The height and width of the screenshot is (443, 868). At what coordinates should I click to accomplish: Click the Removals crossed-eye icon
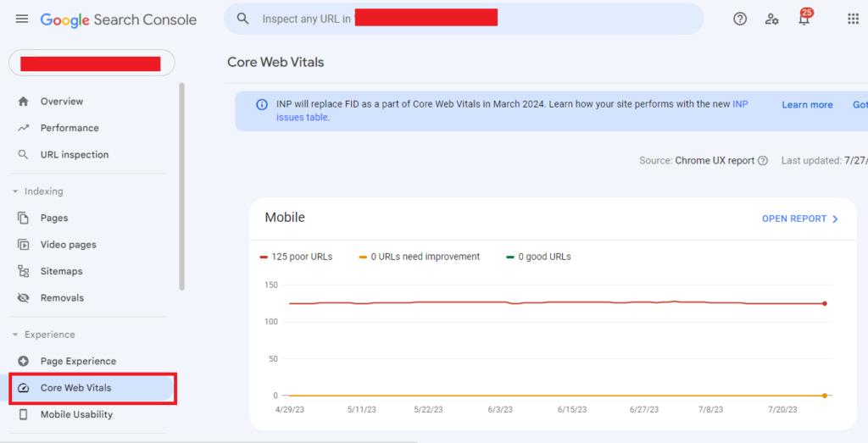tap(23, 297)
